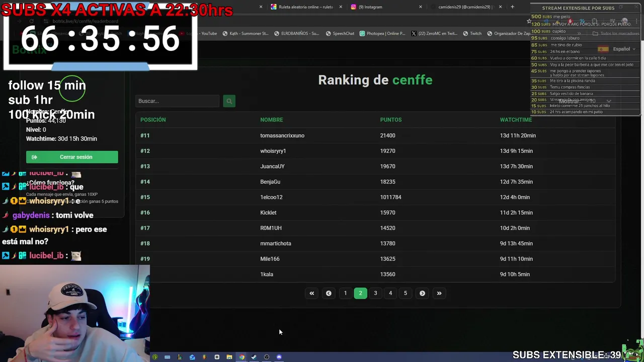Click the PUNTOS column header
Viewport: 644px width, 362px height.
click(391, 120)
